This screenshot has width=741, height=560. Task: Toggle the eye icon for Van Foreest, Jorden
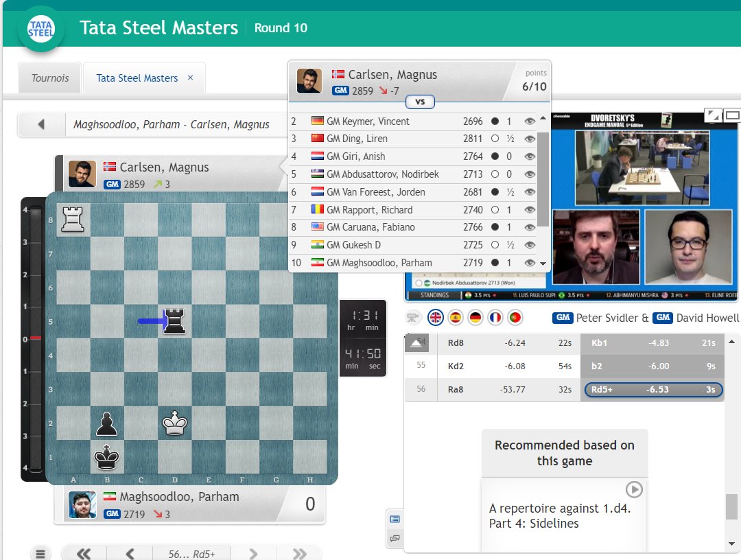click(x=530, y=192)
